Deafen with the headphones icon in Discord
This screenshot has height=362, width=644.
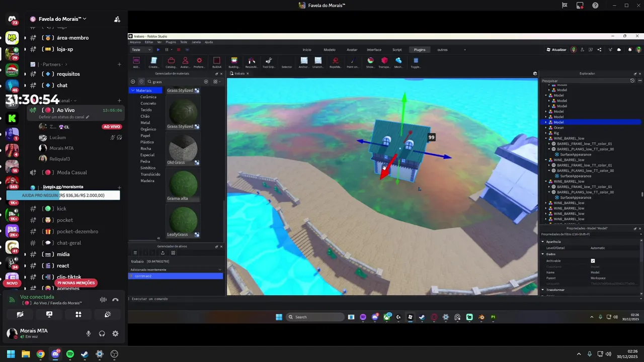pos(102,333)
